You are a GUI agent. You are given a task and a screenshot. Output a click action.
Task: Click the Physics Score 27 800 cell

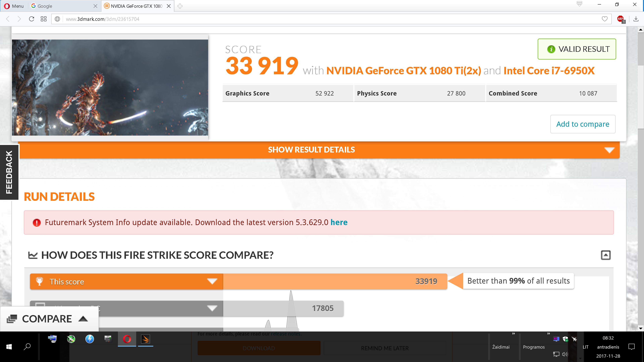click(419, 94)
